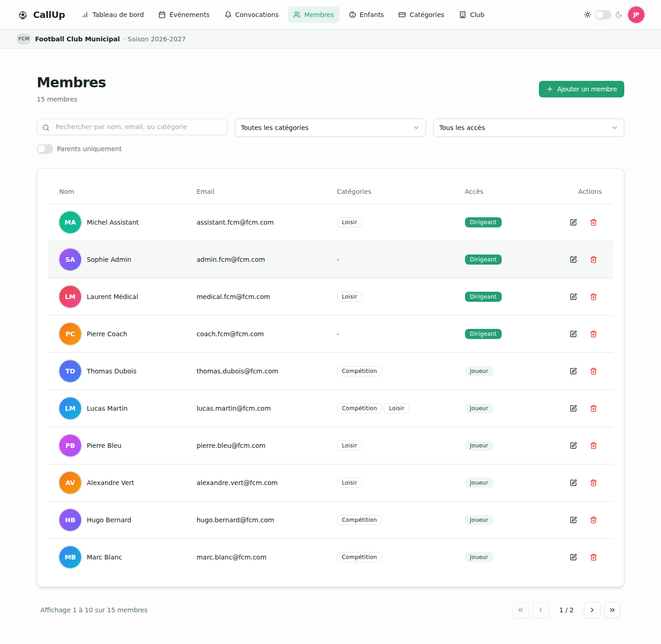This screenshot has height=644, width=661.
Task: Toggle the light/dark theme switch
Action: pos(603,15)
